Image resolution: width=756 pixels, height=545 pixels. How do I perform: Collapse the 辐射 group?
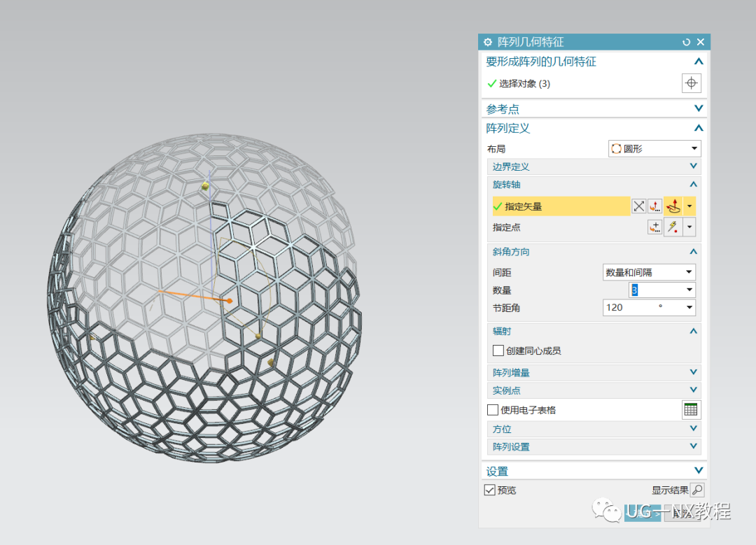click(x=693, y=331)
